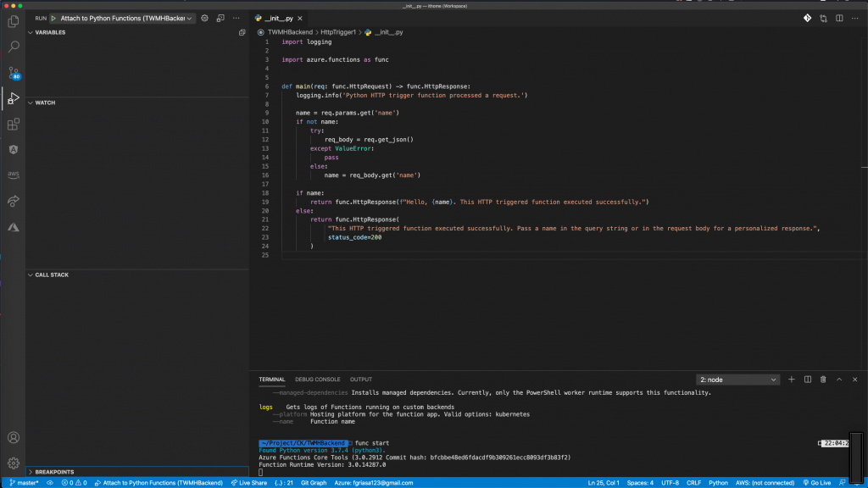Open the terminal selector '2: node' dropdown

coord(737,380)
